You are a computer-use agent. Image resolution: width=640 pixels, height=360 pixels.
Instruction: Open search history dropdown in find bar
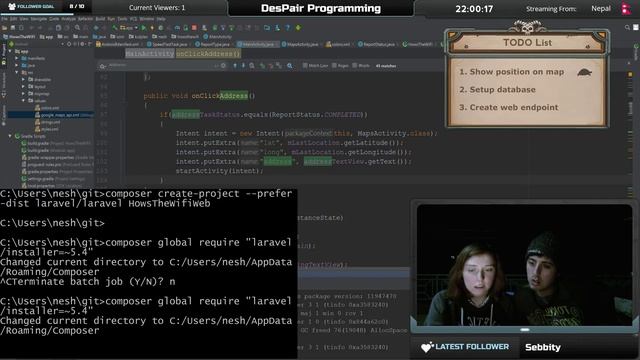[x=103, y=66]
